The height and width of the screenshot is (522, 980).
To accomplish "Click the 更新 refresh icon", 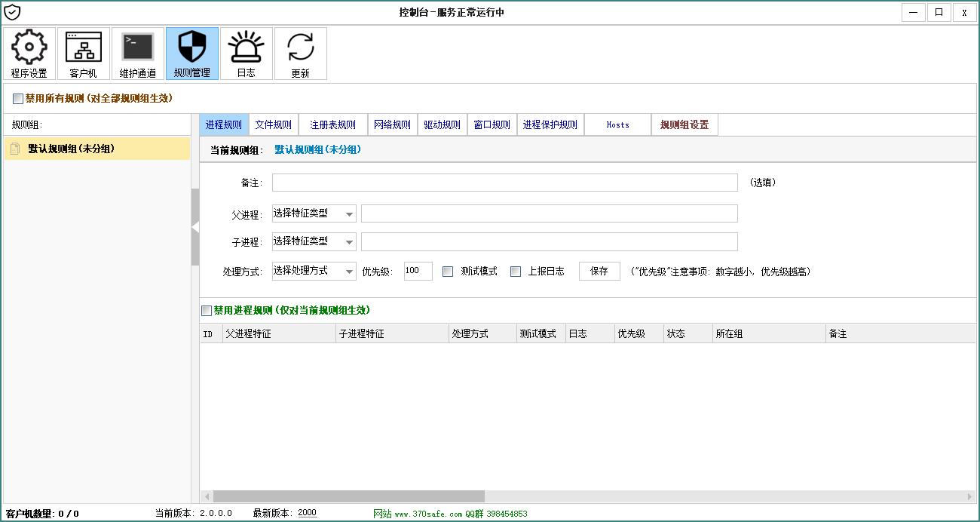I will pyautogui.click(x=301, y=54).
